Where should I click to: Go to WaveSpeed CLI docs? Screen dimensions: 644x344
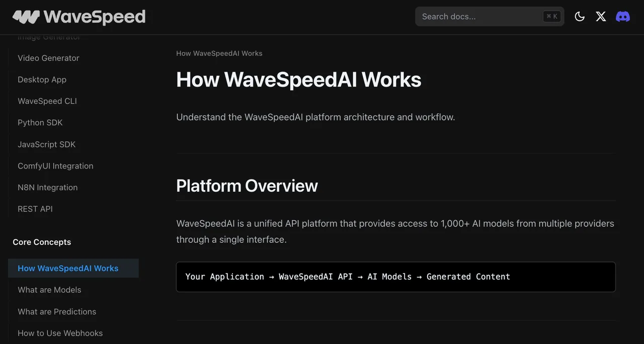click(x=47, y=101)
